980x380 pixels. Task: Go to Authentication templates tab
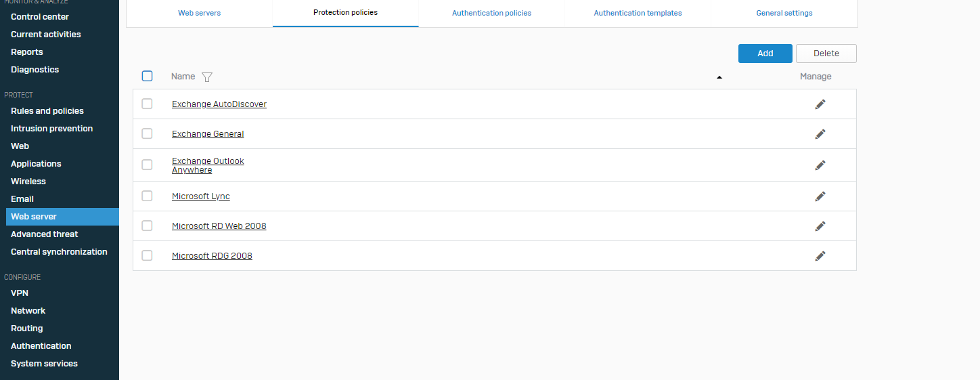(x=638, y=13)
